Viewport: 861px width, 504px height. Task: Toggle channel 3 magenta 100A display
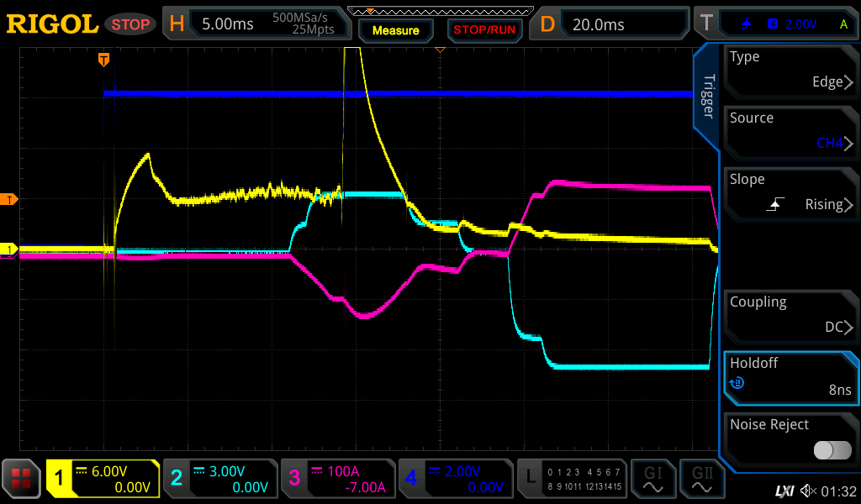tap(337, 480)
